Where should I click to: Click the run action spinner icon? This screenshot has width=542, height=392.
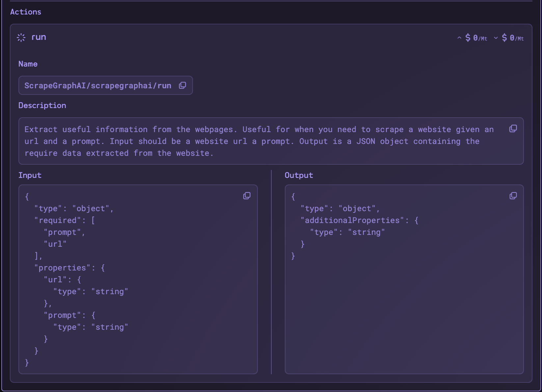21,38
